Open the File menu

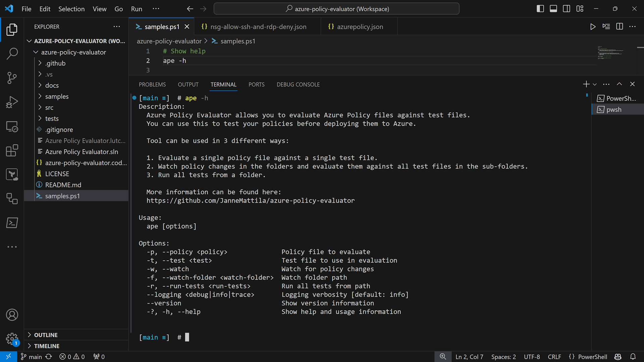(x=26, y=9)
